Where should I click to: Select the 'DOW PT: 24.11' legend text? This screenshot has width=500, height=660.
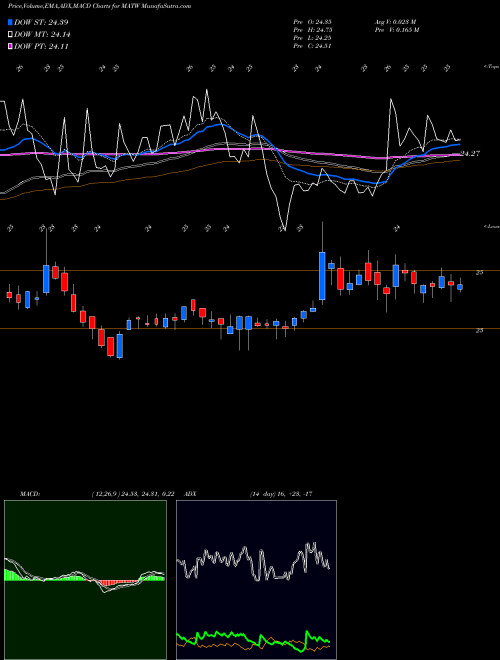[41, 47]
